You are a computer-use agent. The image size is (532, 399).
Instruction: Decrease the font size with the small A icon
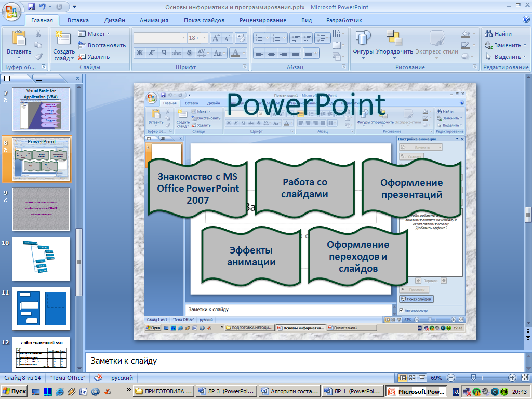click(227, 38)
